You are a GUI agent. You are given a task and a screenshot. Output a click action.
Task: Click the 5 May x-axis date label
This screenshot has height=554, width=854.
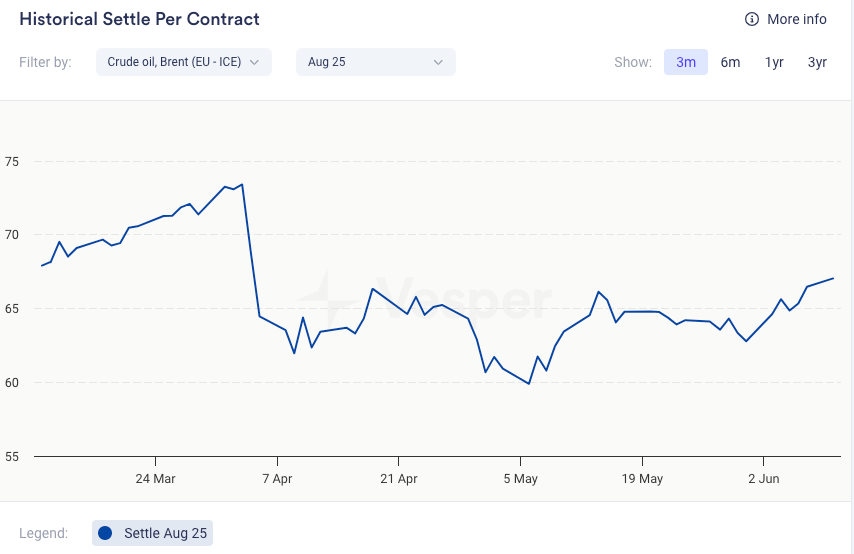coord(520,479)
